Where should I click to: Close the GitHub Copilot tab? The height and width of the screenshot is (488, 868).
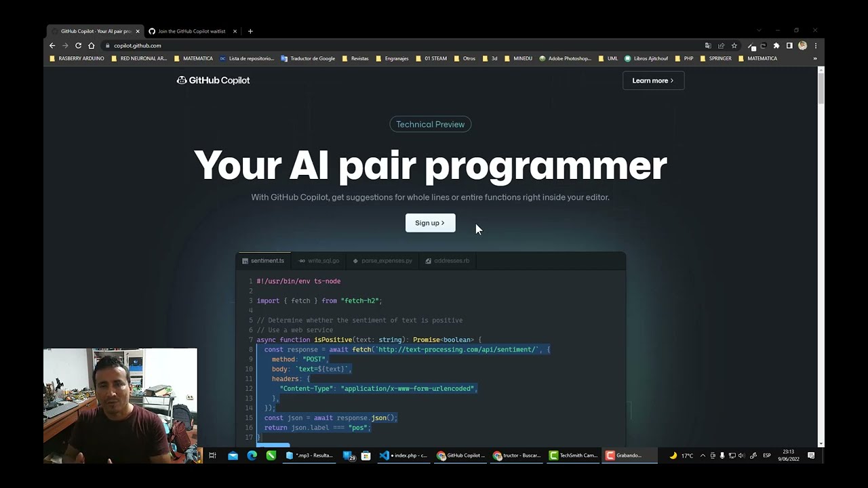pos(138,31)
